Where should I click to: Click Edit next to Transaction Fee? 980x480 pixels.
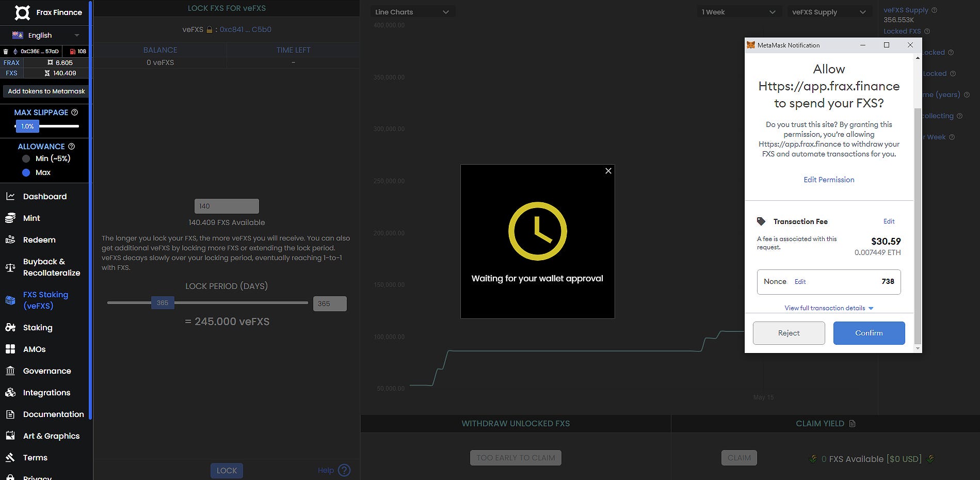(889, 221)
